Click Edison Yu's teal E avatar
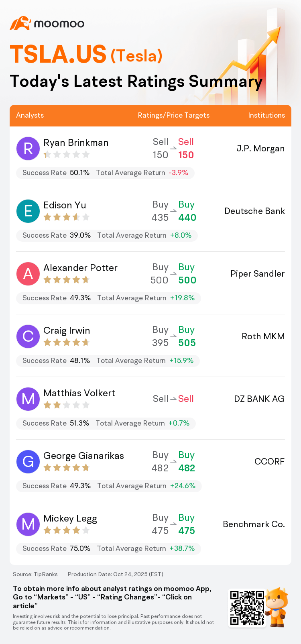This screenshot has height=644, width=301. point(28,211)
